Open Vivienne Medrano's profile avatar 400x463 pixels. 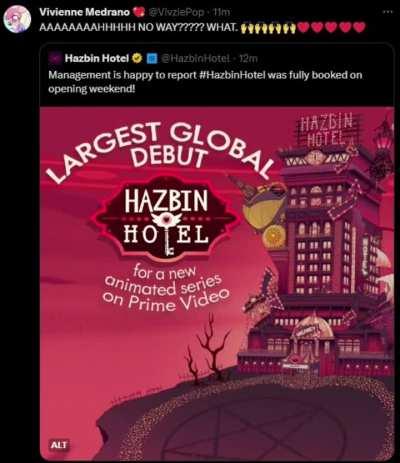coord(17,19)
